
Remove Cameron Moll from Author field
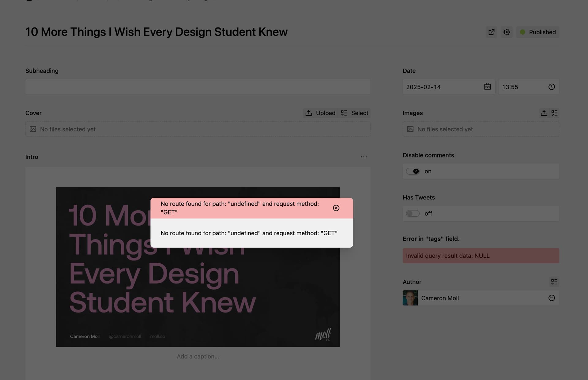pos(551,298)
